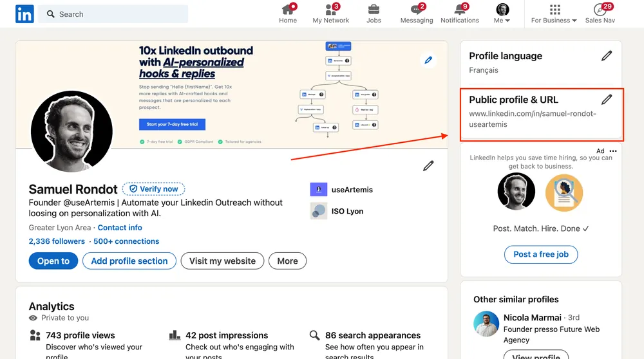Click the job search illustration in ad
This screenshot has height=359, width=644.
tap(564, 193)
